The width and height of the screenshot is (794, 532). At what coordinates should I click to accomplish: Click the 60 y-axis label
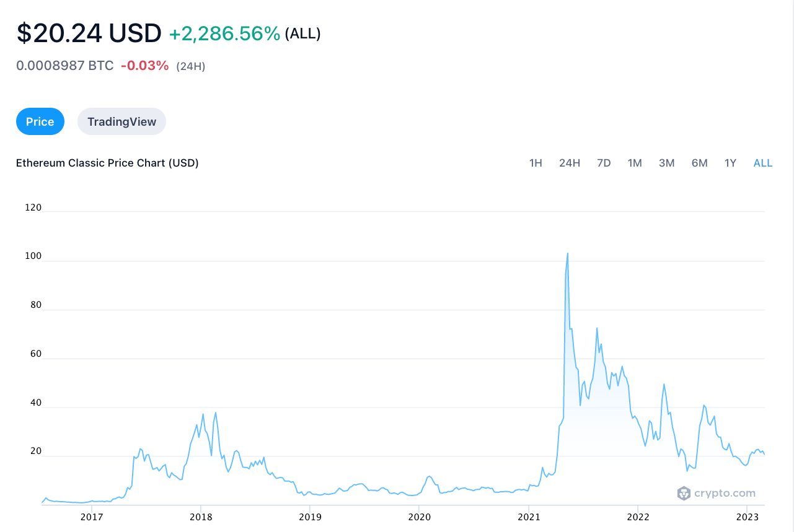(x=35, y=354)
